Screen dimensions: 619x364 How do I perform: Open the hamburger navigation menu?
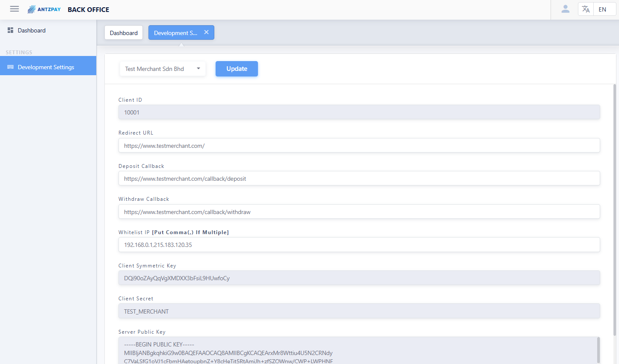coord(15,9)
